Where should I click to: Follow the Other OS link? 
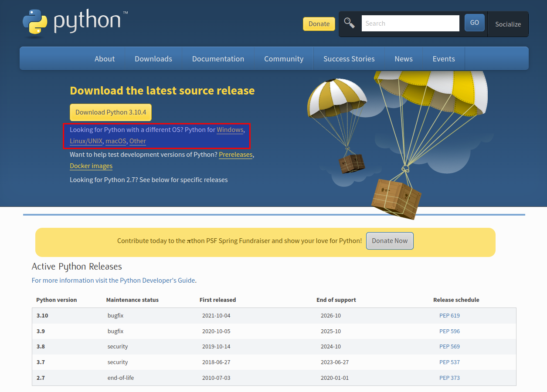pyautogui.click(x=138, y=141)
